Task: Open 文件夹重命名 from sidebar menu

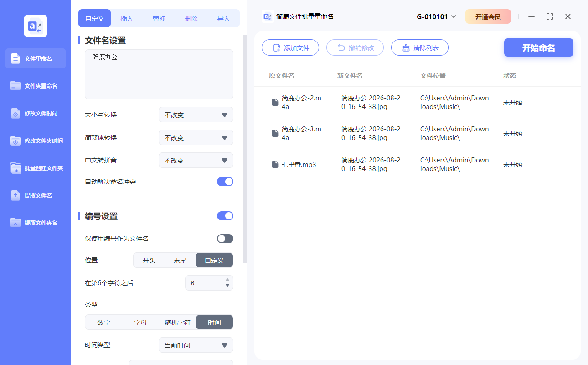Action: point(36,86)
